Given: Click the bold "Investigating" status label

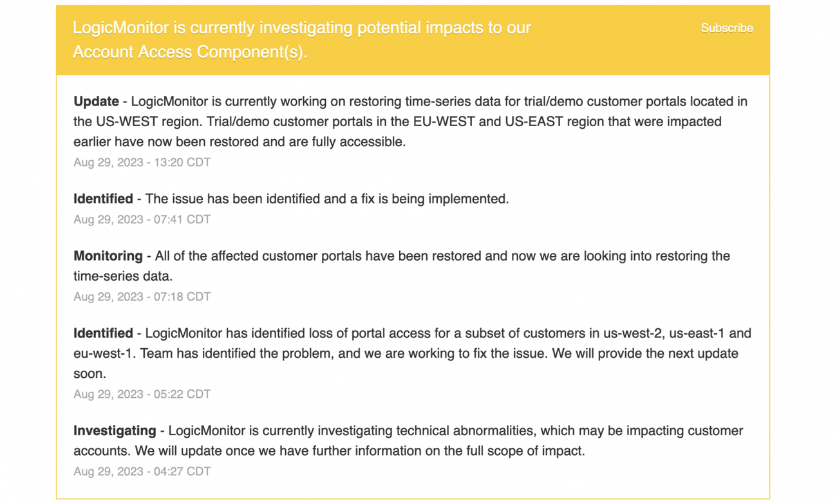Looking at the screenshot, I should click(115, 431).
